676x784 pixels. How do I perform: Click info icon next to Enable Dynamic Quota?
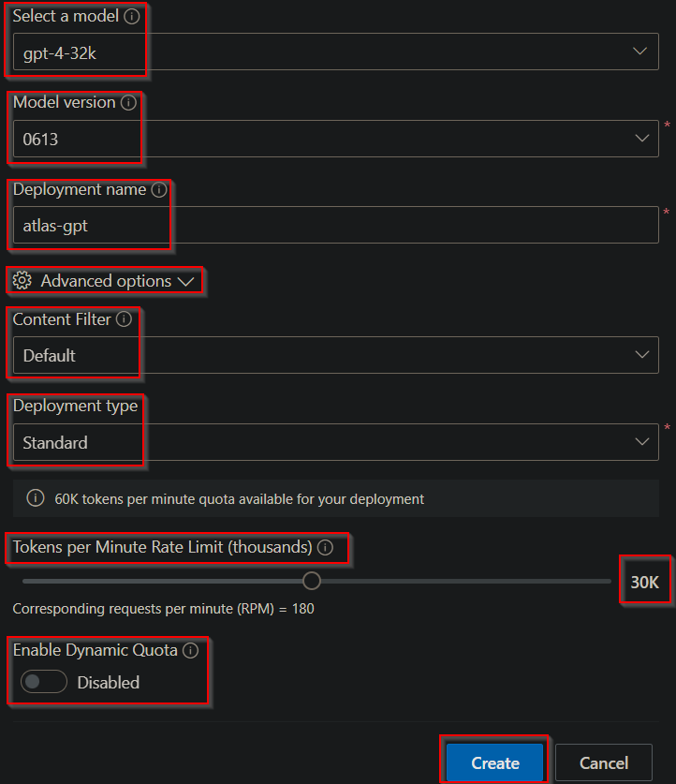pyautogui.click(x=191, y=650)
